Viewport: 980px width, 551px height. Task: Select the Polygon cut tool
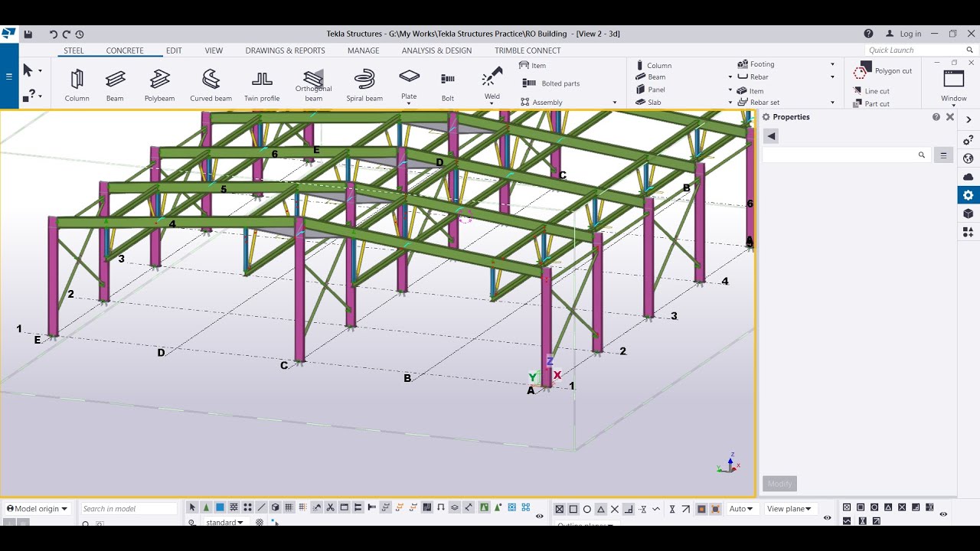pyautogui.click(x=883, y=70)
